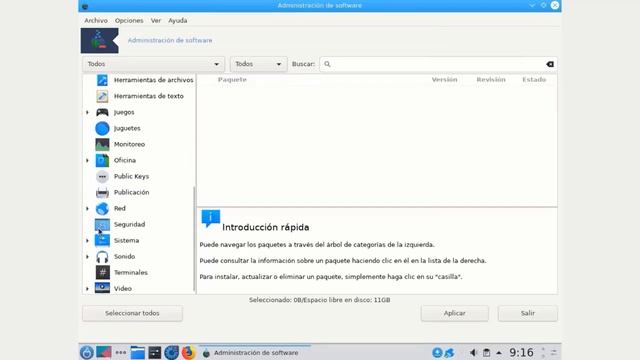Open the file manager from the taskbar
Viewport: 640px width, 360px height.
coord(138,352)
